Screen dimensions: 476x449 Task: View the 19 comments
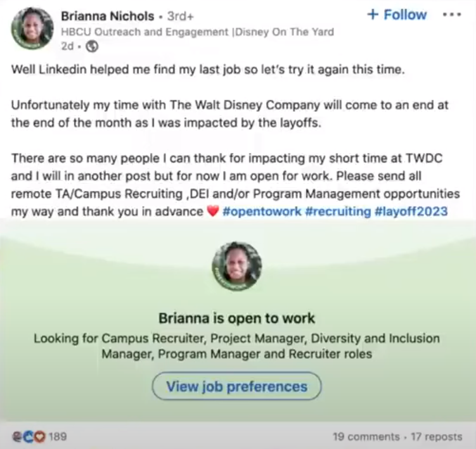[x=366, y=436]
